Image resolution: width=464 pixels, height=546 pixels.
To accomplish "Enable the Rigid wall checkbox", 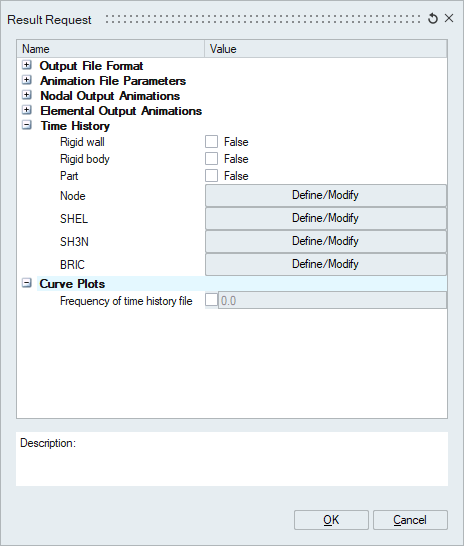I will coord(211,142).
